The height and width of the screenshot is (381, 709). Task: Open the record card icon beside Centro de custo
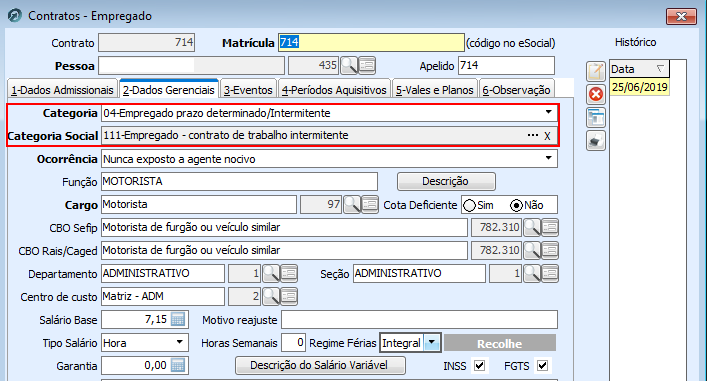[x=289, y=296]
